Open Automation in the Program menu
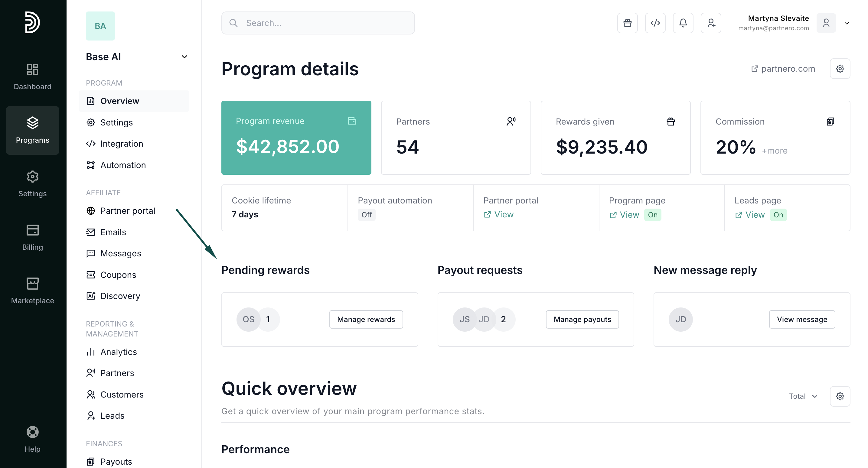This screenshot has width=868, height=468. pos(123,165)
